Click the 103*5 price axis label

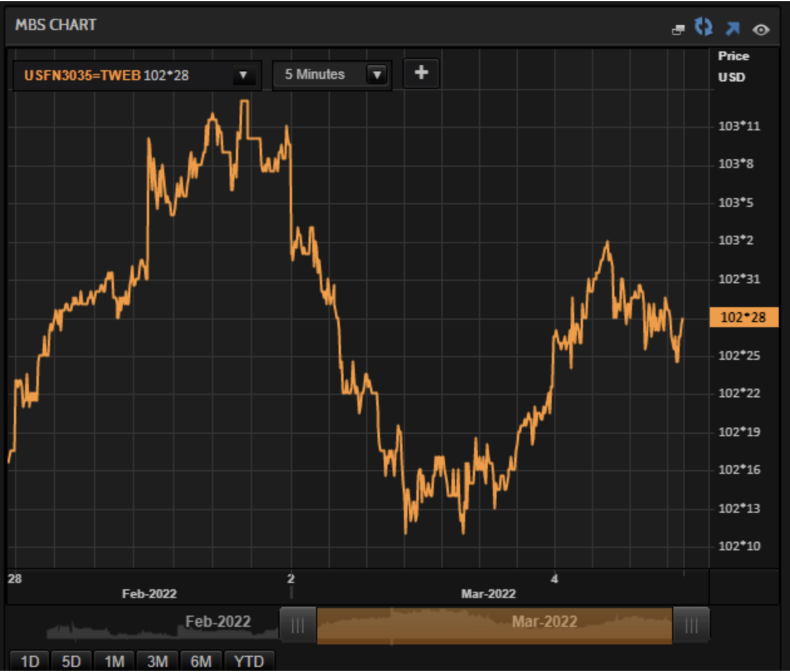[735, 202]
